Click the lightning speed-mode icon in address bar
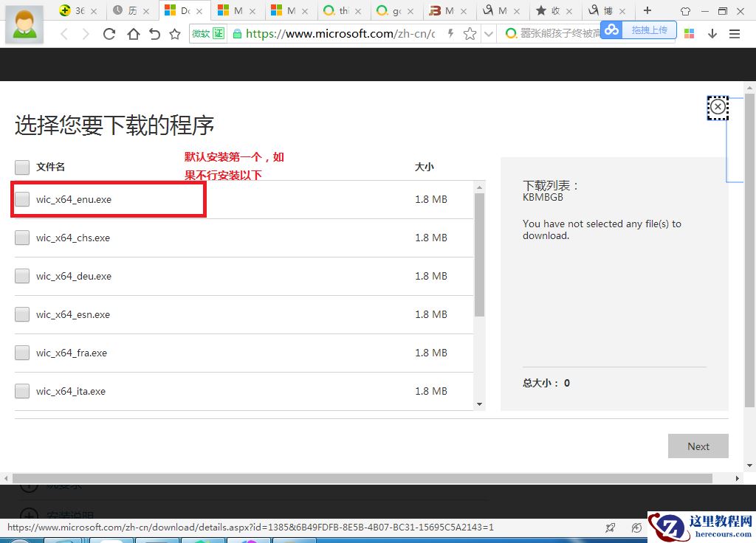This screenshot has height=543, width=756. (450, 33)
